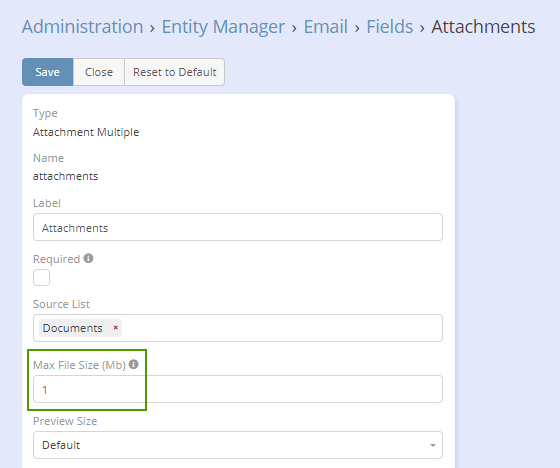Save the field settings

(48, 72)
